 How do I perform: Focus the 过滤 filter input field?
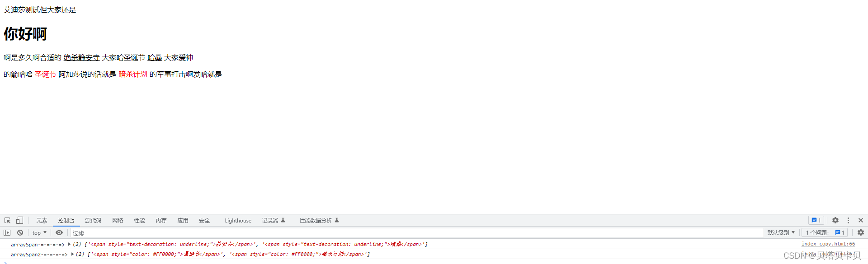(x=417, y=232)
